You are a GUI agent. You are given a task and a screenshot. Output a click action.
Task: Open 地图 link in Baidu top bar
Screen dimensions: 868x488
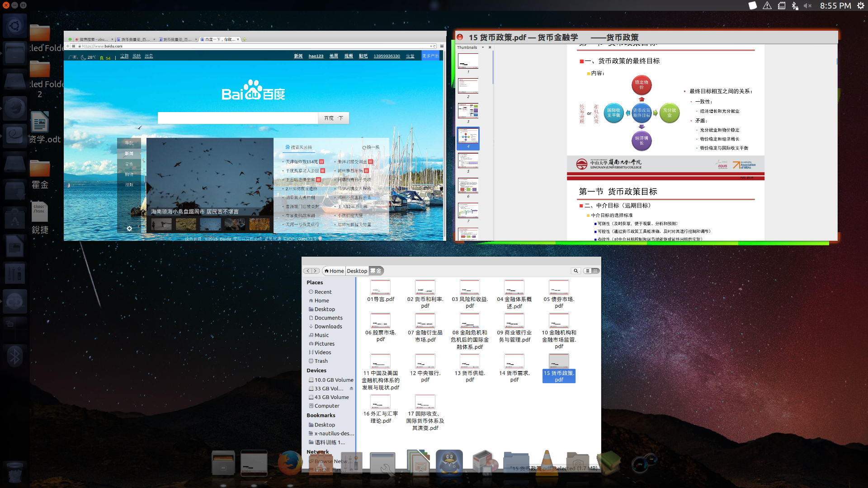coord(334,56)
